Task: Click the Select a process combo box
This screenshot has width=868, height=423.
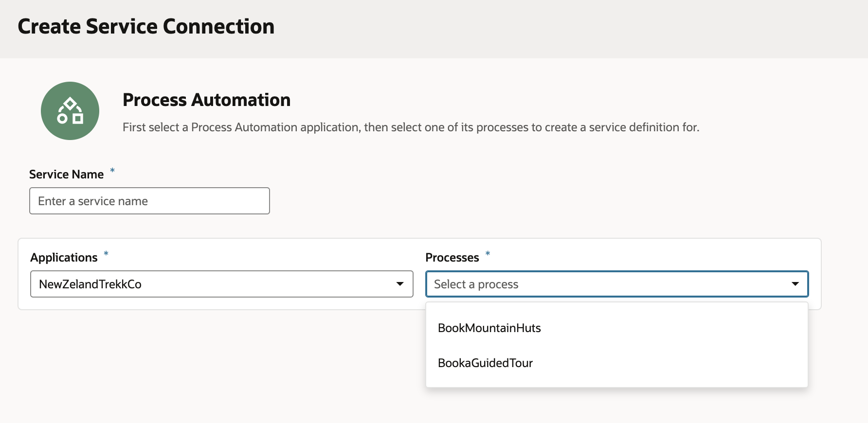Action: [617, 284]
